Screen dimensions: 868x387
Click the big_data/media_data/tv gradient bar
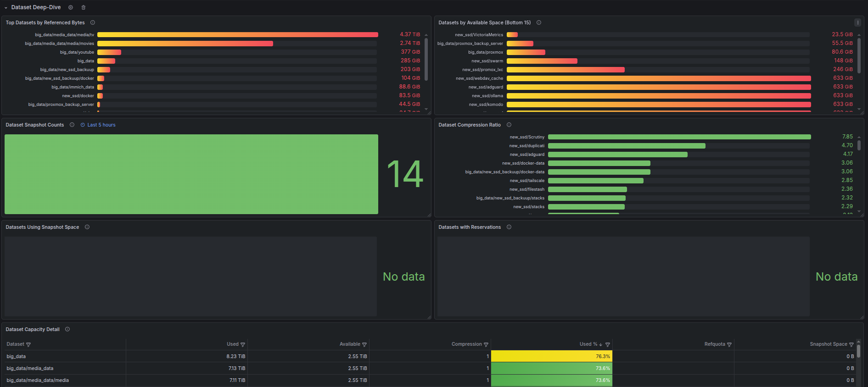coord(238,35)
